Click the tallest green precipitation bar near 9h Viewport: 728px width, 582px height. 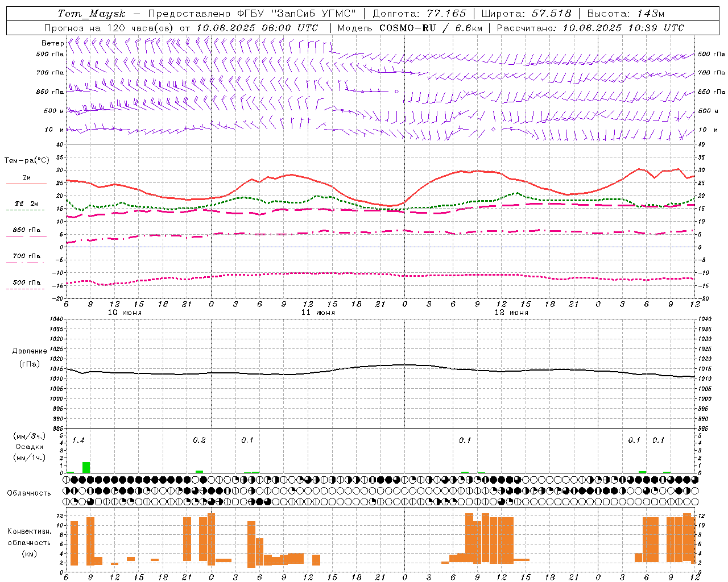click(x=86, y=467)
